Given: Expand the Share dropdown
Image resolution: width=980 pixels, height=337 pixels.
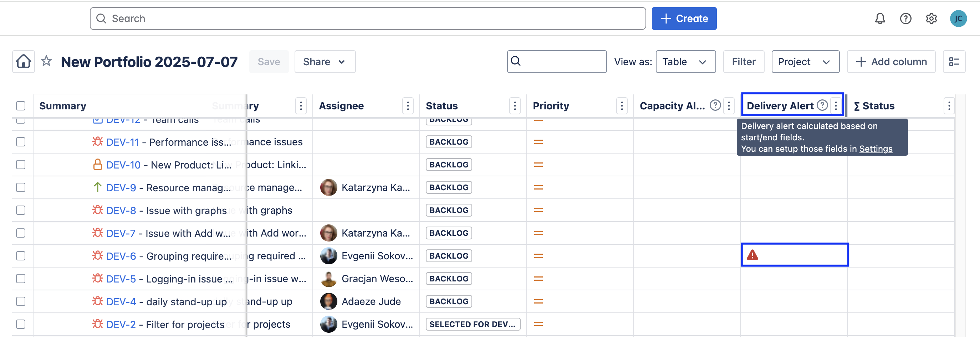Looking at the screenshot, I should (325, 62).
